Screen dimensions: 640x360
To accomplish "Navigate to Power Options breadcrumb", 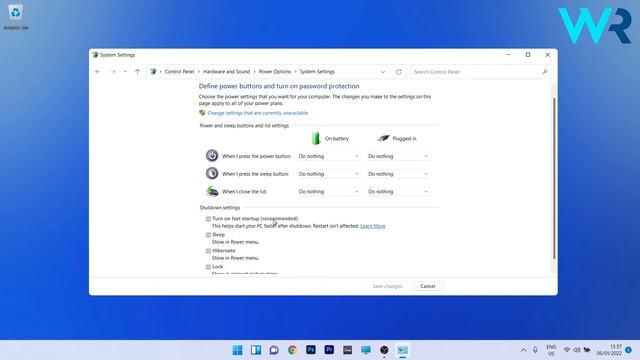I will click(x=275, y=71).
